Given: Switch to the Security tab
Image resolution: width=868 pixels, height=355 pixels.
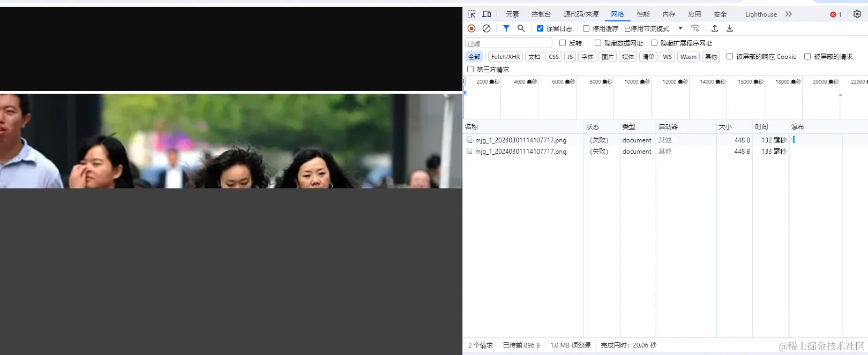Looking at the screenshot, I should 720,14.
